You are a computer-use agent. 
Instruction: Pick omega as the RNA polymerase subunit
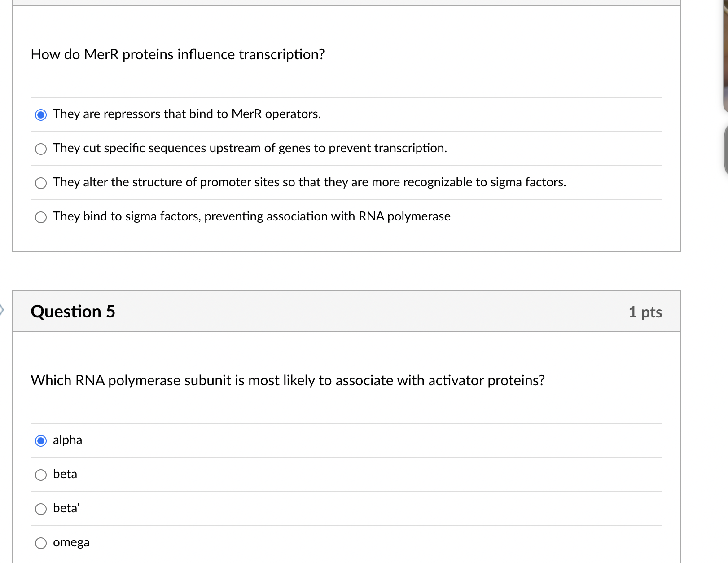[41, 543]
